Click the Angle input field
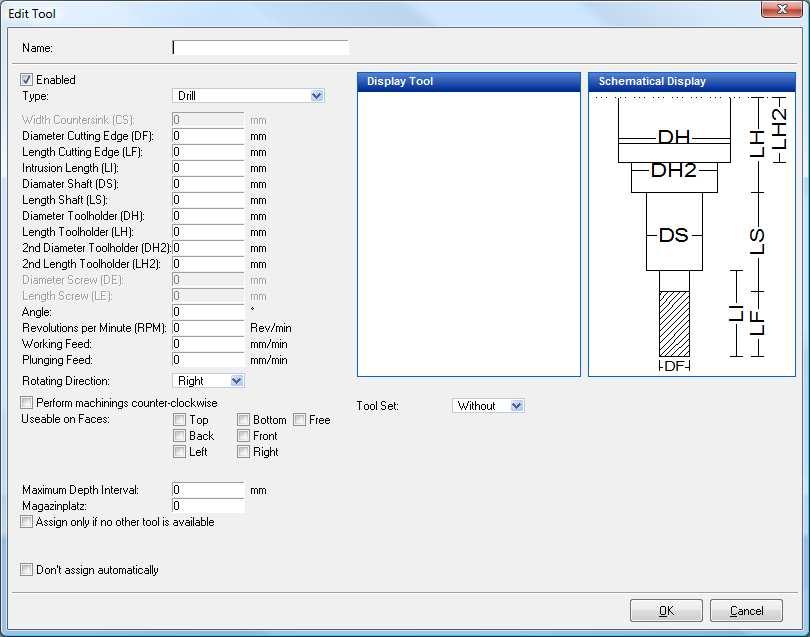The height and width of the screenshot is (637, 810). pos(208,312)
